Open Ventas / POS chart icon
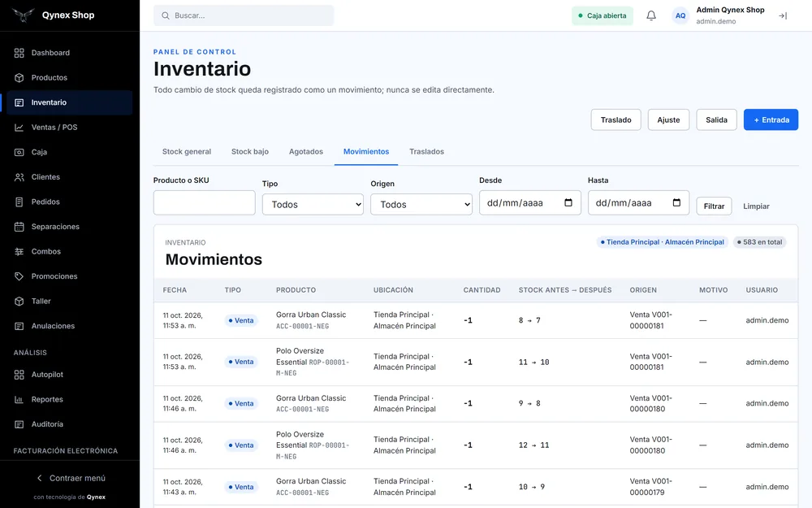This screenshot has width=812, height=508. click(19, 128)
